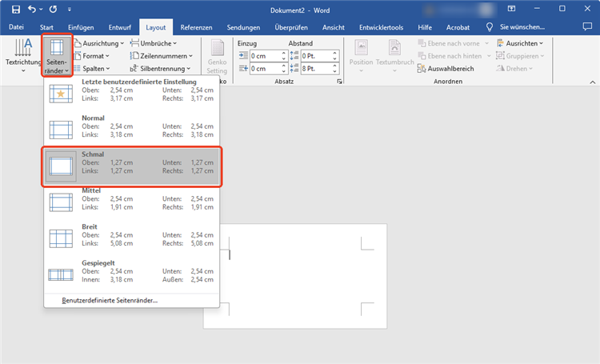600x364 pixels.
Task: Open the Ausrichten dropdown
Action: [x=520, y=43]
